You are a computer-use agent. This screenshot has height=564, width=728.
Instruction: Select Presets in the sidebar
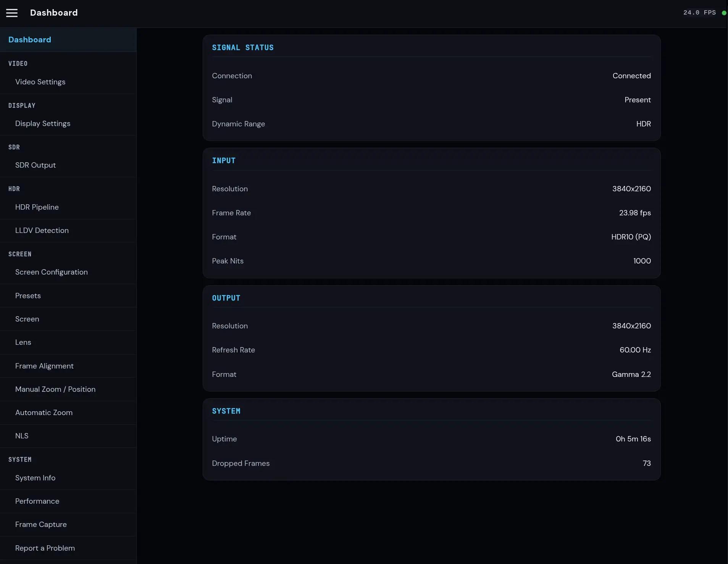tap(68, 296)
